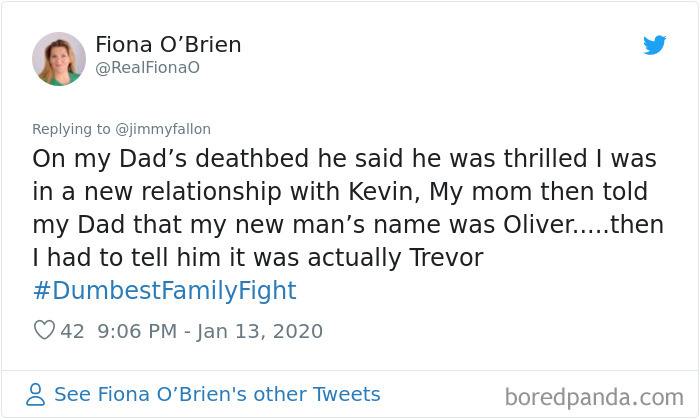Open the #DumbestFamilyFight hashtag
Viewport: 700px width, 419px height.
(x=164, y=291)
